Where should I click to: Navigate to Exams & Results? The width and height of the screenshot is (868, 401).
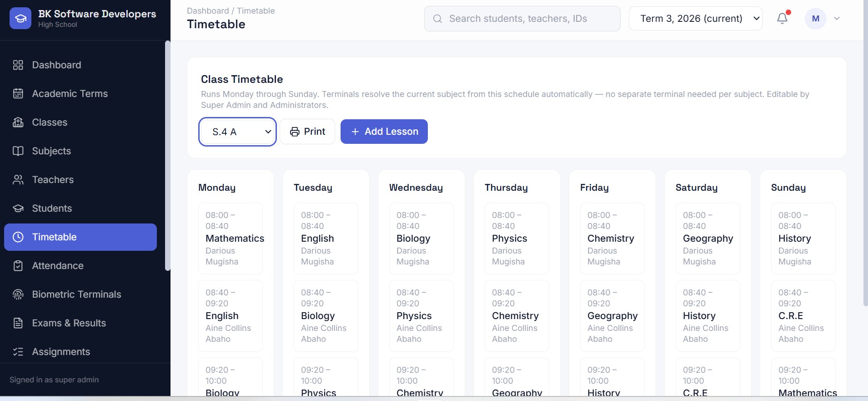[80, 323]
